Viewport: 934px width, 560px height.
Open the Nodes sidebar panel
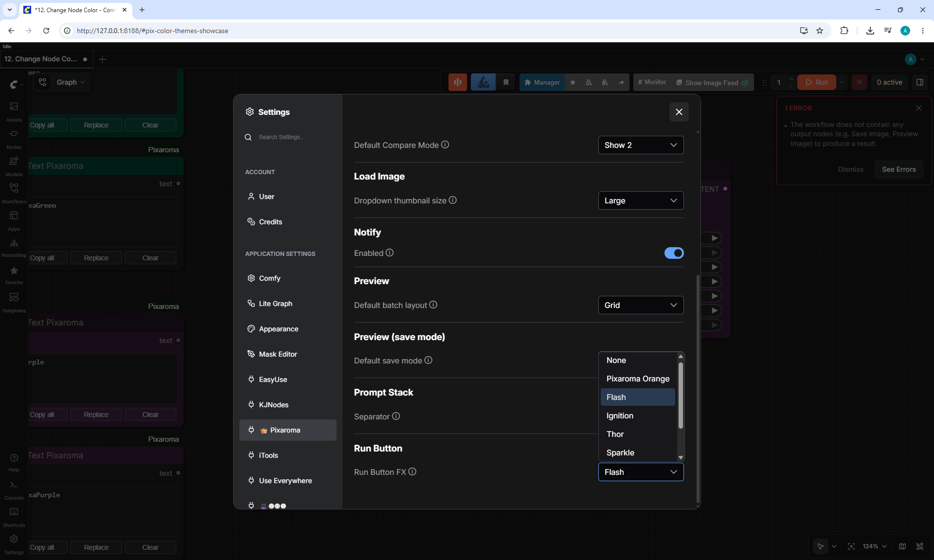click(x=14, y=139)
